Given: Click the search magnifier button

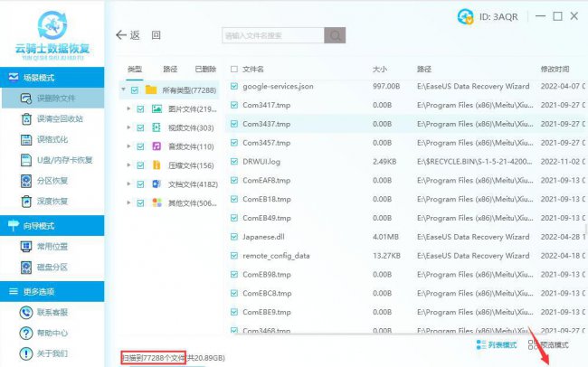Looking at the screenshot, I should (x=335, y=35).
